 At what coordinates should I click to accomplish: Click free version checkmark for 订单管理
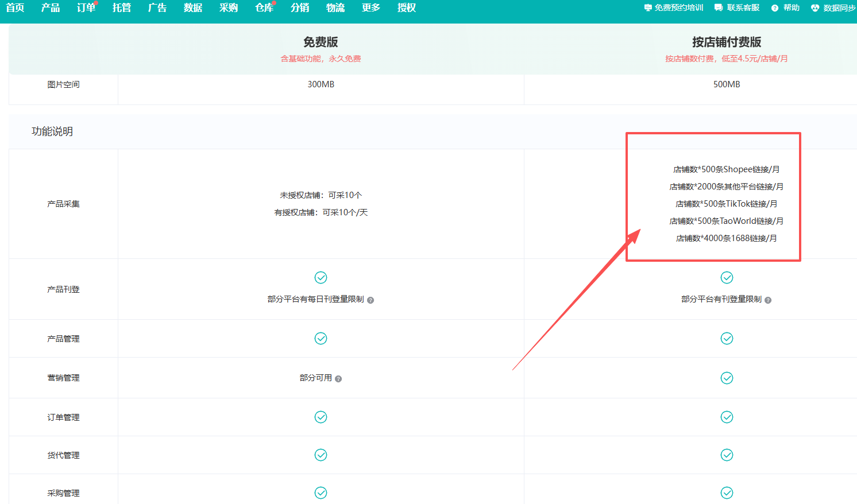coord(321,417)
